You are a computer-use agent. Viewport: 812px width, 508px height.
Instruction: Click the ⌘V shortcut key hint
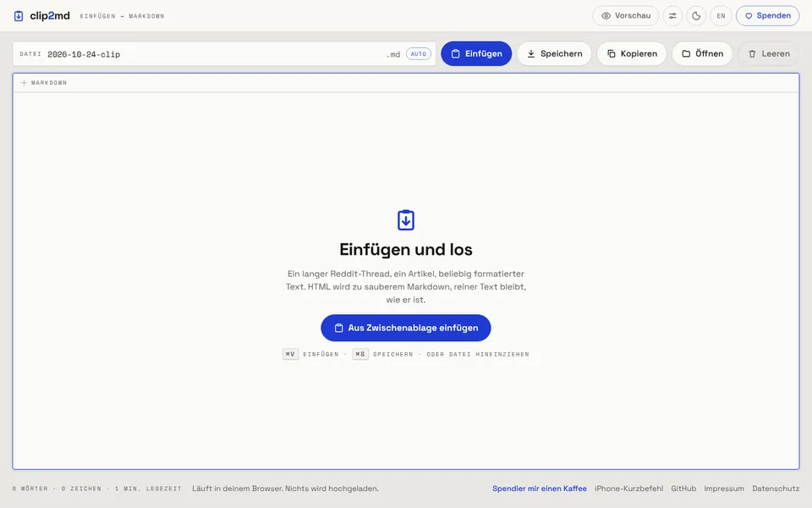(290, 354)
